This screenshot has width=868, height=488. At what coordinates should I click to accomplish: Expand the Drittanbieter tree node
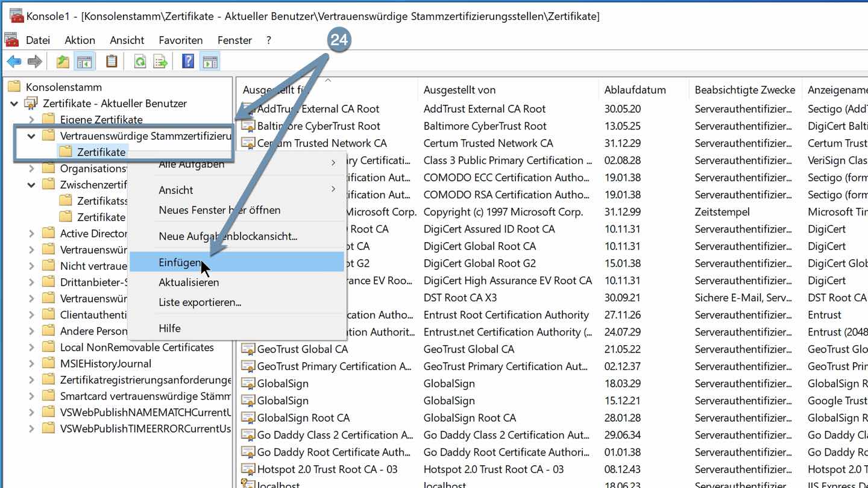(31, 282)
